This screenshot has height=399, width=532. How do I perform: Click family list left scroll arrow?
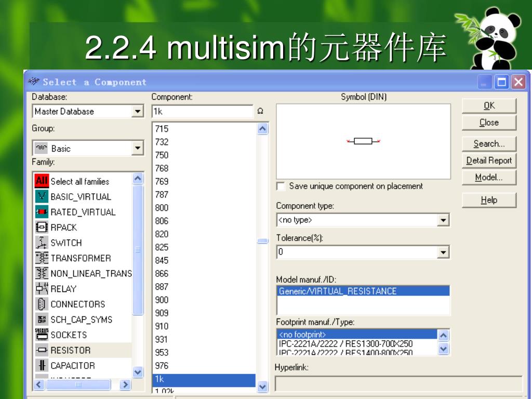[38, 384]
